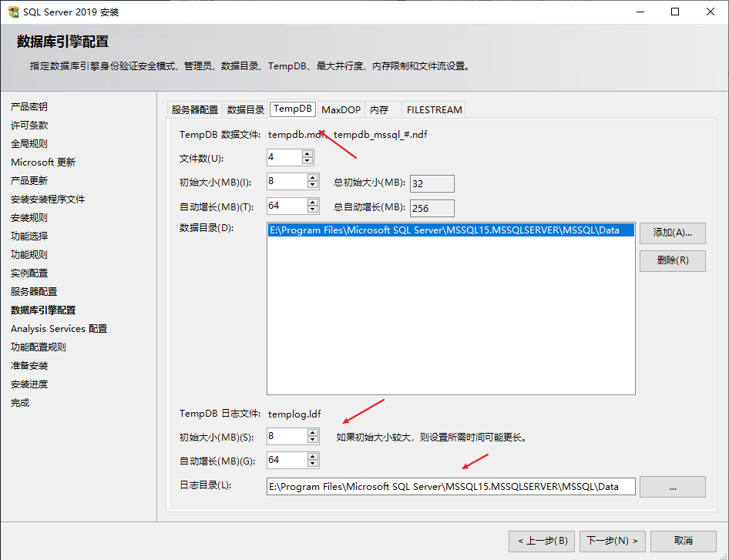This screenshot has height=560, width=729.
Task: Click 准备安装 in the step list
Action: 29,366
